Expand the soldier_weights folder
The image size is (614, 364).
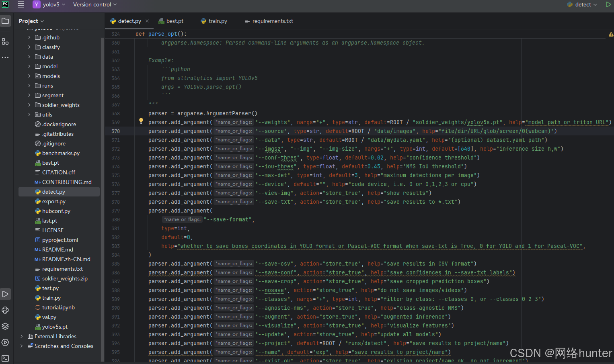[29, 105]
